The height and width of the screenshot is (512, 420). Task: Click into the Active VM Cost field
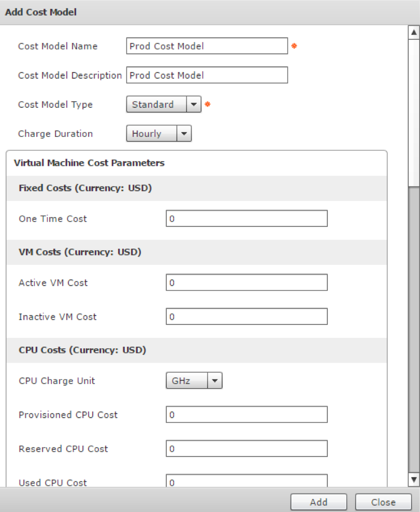click(x=247, y=283)
